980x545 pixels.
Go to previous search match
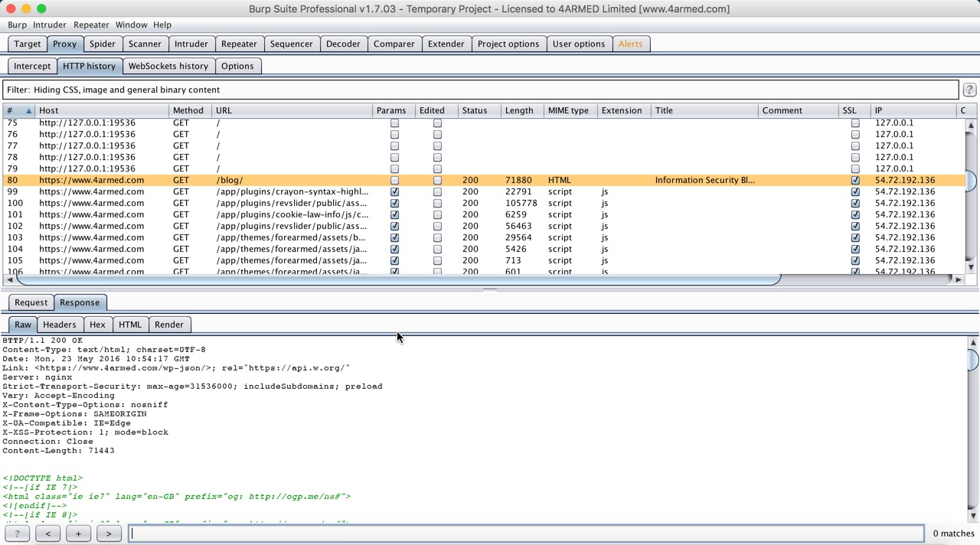pyautogui.click(x=47, y=534)
